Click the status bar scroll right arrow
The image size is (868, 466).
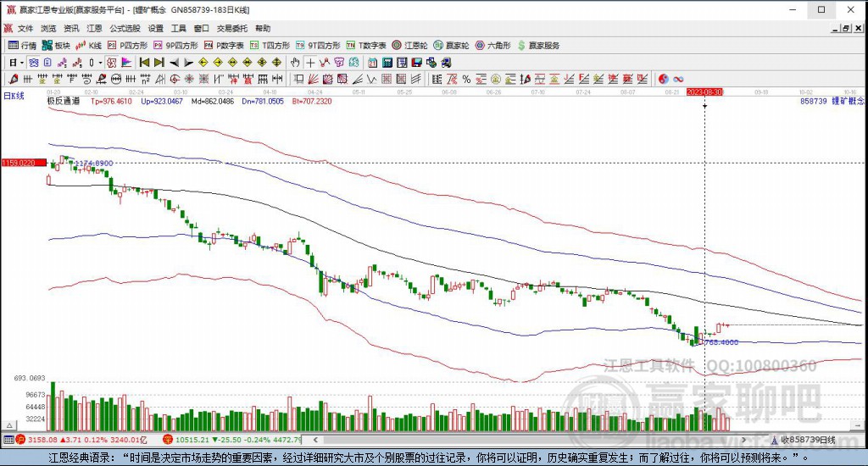pos(743,440)
